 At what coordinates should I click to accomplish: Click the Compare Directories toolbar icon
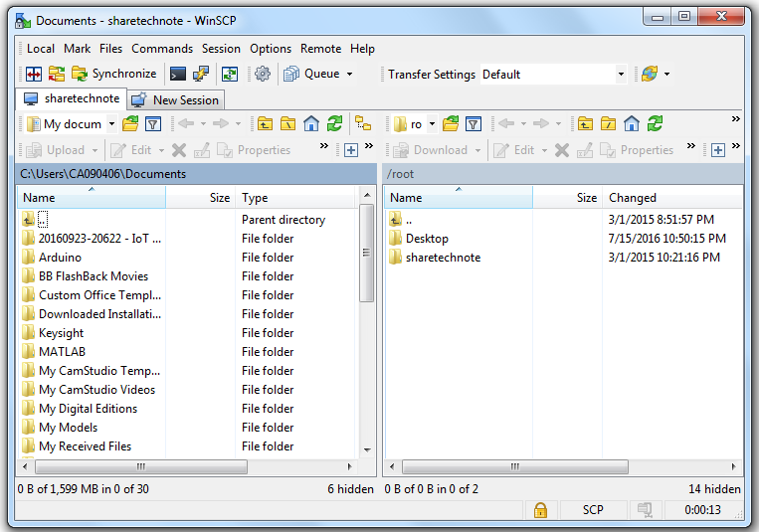(56, 74)
